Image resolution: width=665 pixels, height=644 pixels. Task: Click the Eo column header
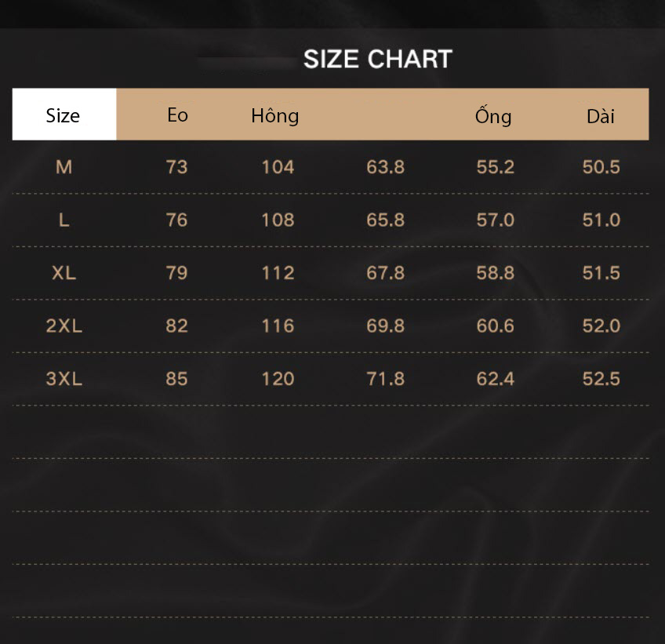click(177, 115)
